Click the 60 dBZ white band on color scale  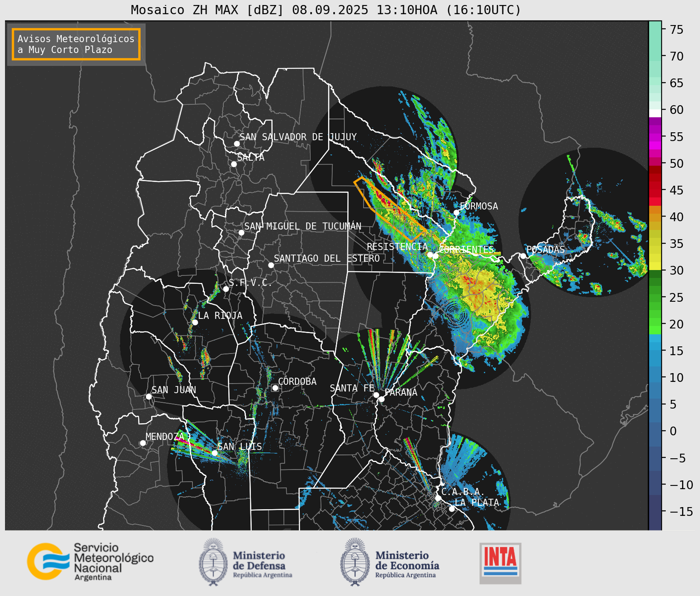655,113
